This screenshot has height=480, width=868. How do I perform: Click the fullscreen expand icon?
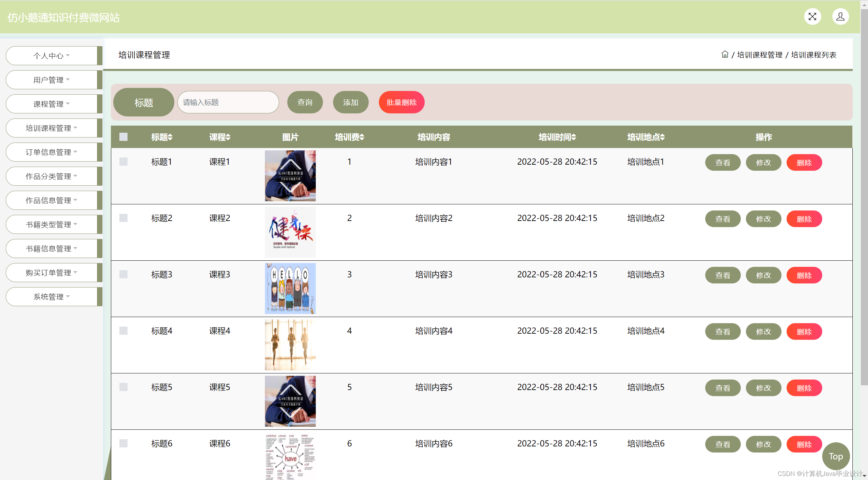812,17
